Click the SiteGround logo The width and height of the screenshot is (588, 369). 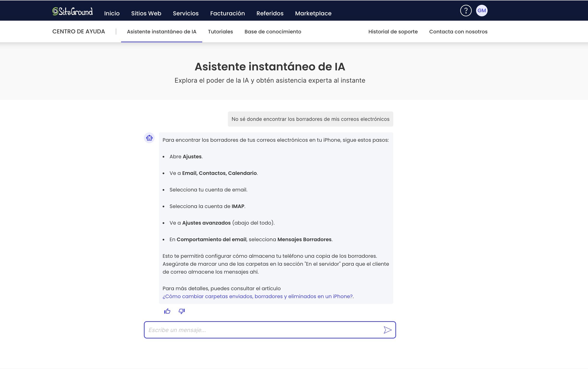73,11
